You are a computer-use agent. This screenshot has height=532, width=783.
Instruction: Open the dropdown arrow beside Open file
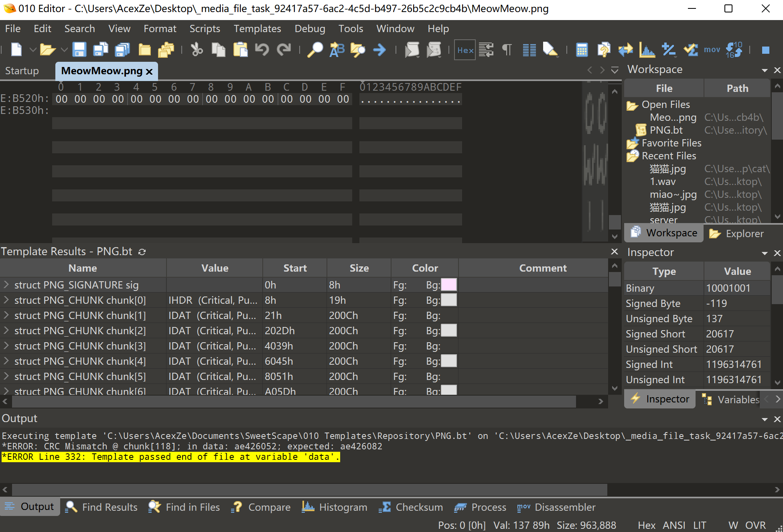64,50
